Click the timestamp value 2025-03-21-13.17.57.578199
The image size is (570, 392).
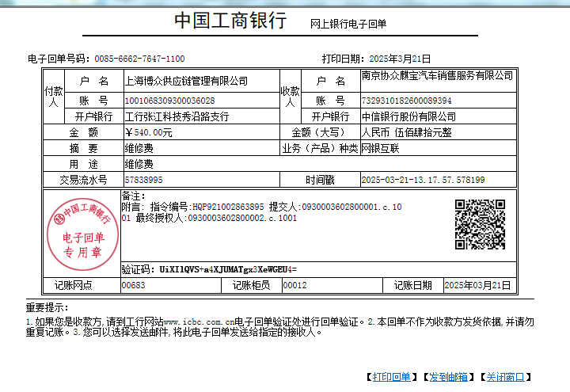[423, 180]
